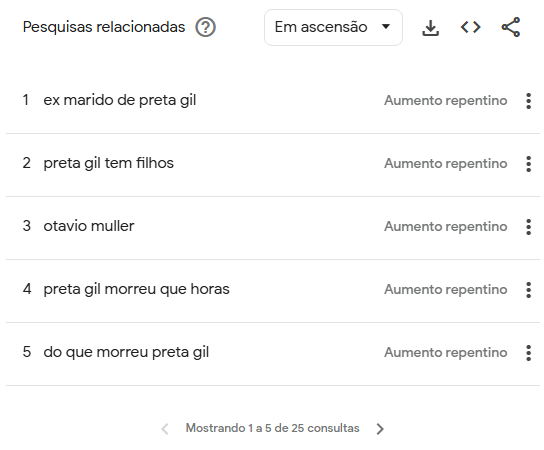Open more options for ex marido de preta gil

528,101
